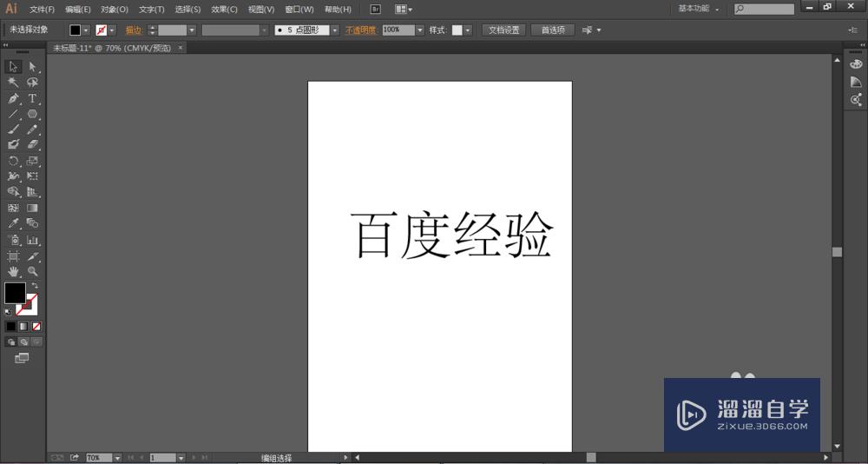This screenshot has width=868, height=464.
Task: Open the Color Guide panel icon
Action: pos(856,82)
